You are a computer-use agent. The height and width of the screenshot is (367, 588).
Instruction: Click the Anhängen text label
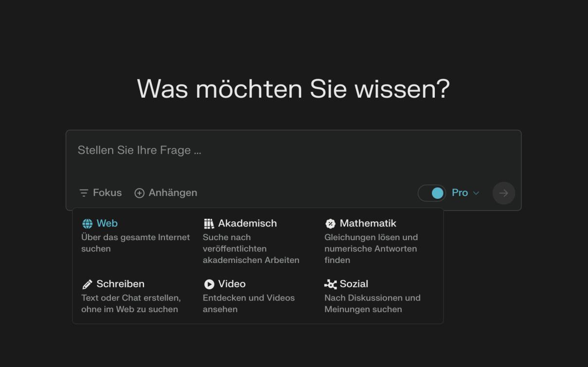[173, 193]
